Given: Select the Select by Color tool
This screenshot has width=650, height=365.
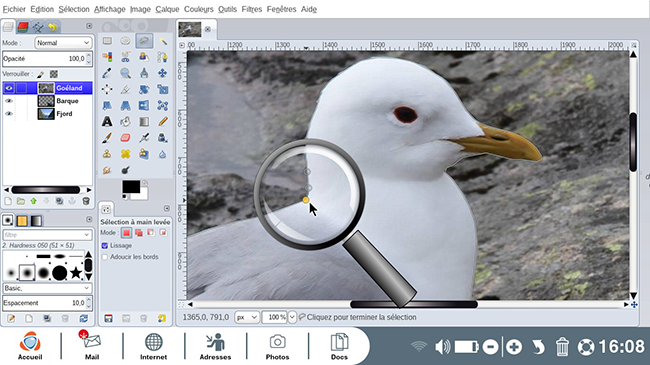Looking at the screenshot, I should pos(107,57).
